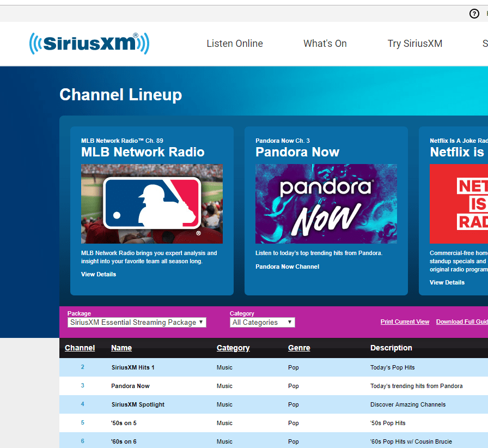
Task: Sort table by Name column
Action: click(121, 348)
